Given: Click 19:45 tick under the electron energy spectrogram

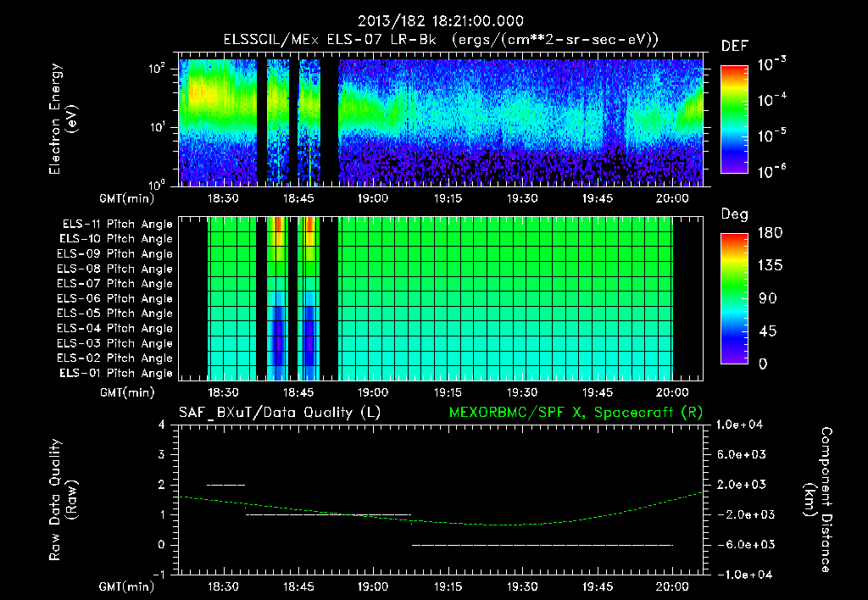Looking at the screenshot, I should coord(598,198).
